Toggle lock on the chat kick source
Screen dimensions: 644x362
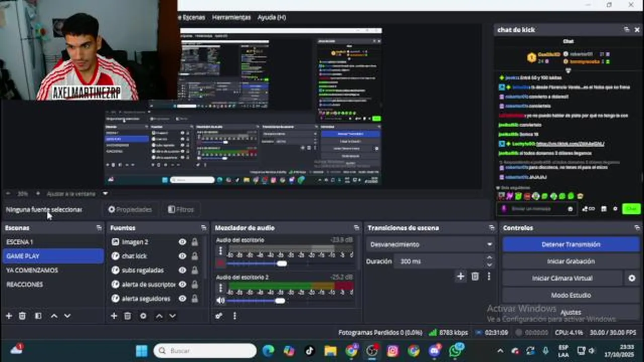tap(194, 256)
